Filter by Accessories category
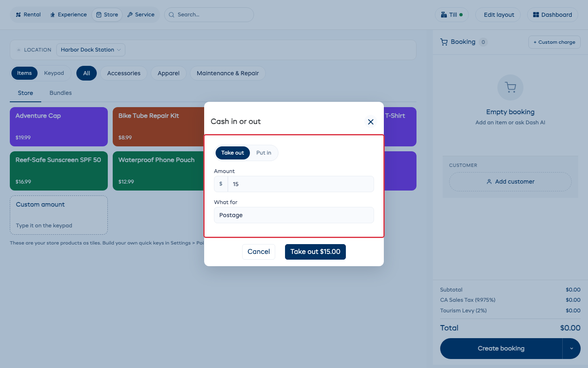This screenshot has height=368, width=588. point(124,73)
